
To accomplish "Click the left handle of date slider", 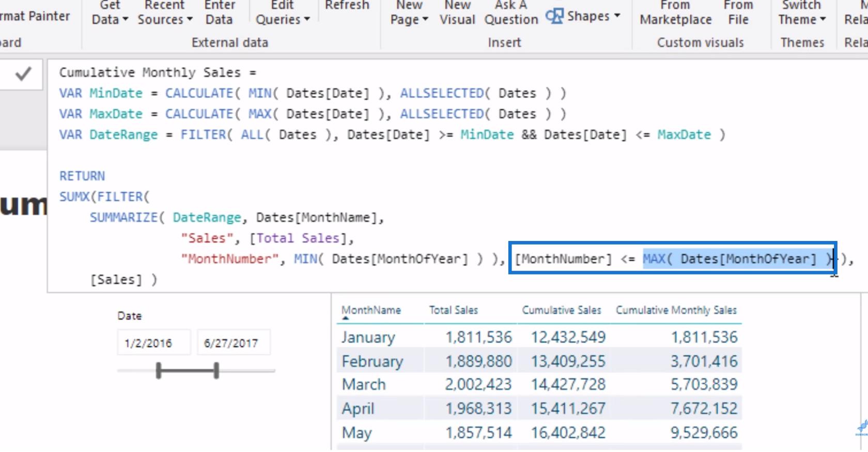I will [159, 370].
